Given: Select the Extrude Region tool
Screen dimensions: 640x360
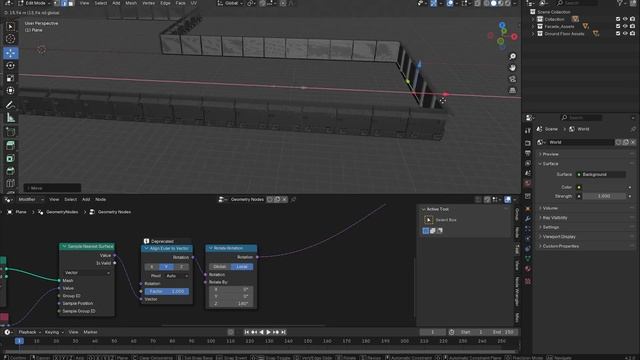Looking at the screenshot, I should pos(11,145).
